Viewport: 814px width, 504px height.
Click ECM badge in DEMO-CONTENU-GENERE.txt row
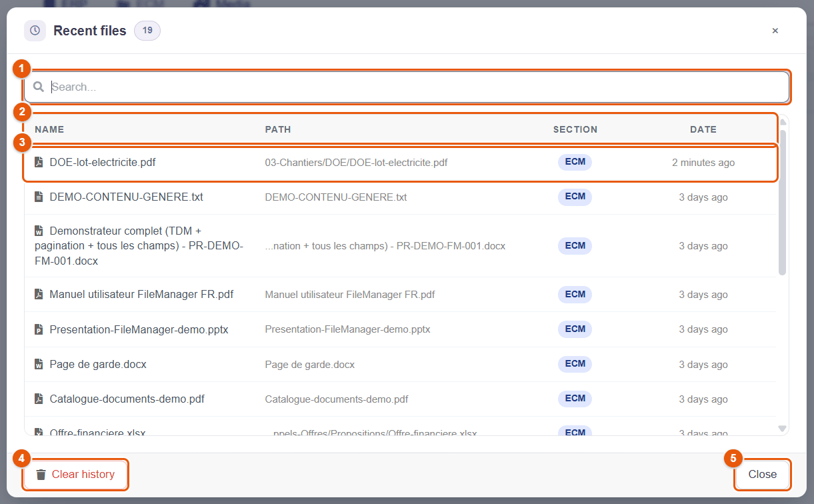[575, 197]
